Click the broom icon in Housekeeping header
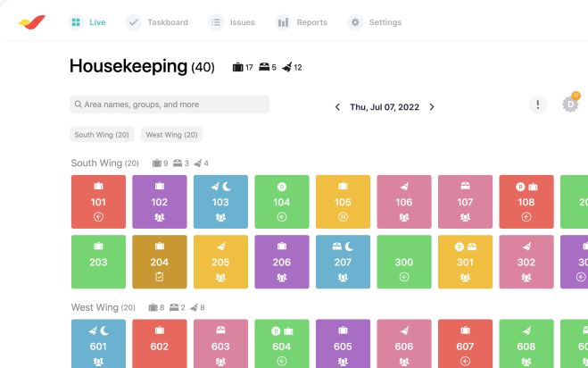The image size is (588, 368). point(287,67)
